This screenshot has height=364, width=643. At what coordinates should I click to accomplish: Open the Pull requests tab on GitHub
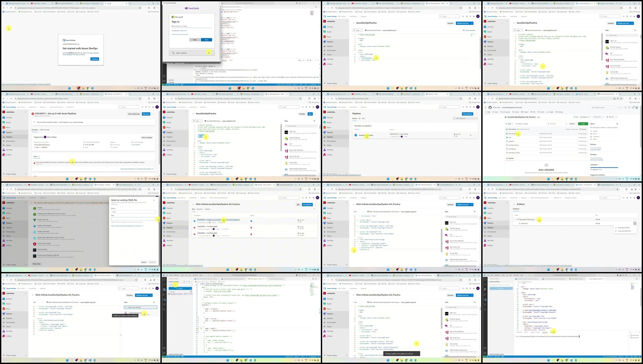point(505,112)
